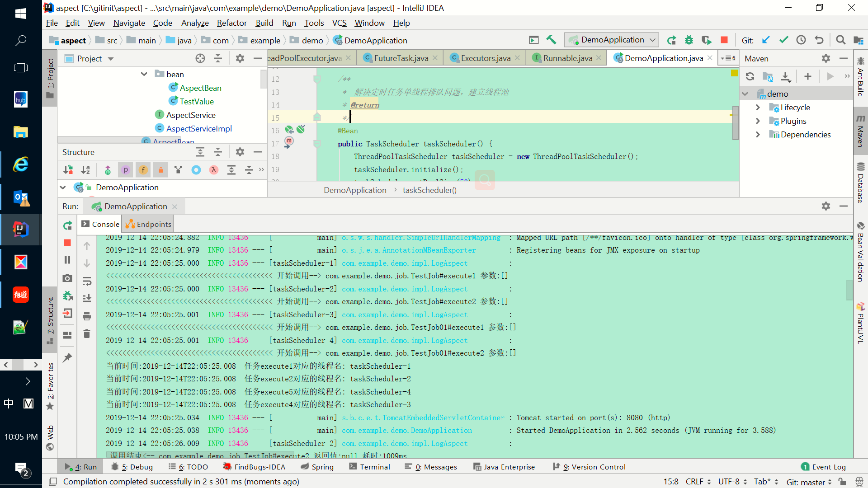Screen dimensions: 868x488
Task: Toggle soft-wrap in console output
Action: (x=87, y=282)
